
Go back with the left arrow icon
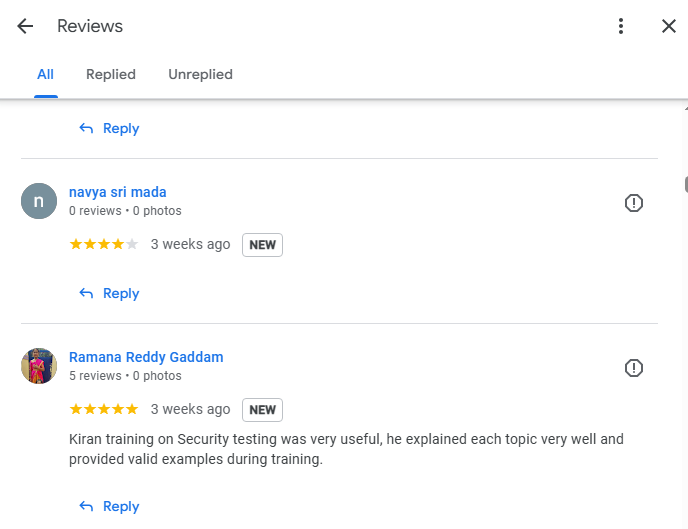(25, 26)
